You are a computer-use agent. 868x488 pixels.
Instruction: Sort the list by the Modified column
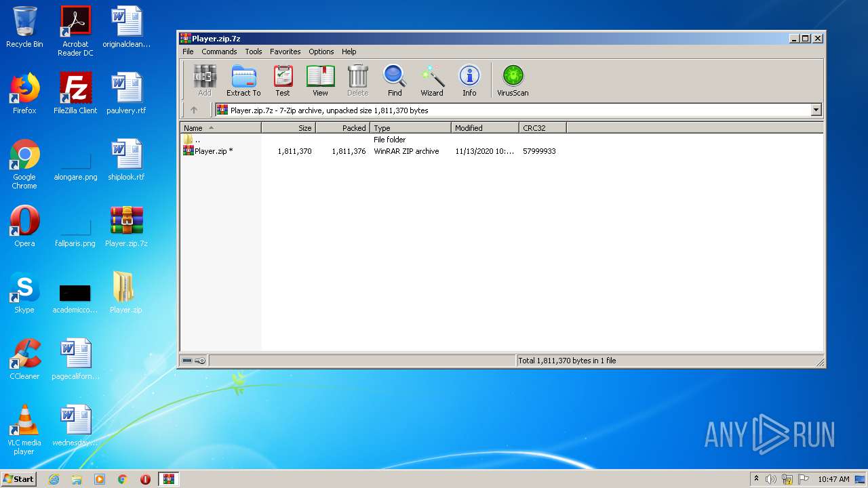486,127
